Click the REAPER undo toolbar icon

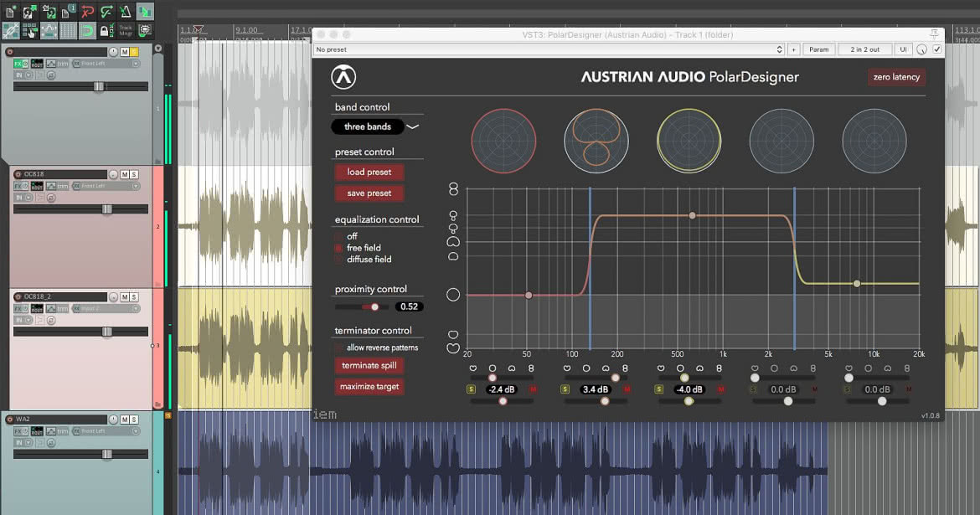87,11
